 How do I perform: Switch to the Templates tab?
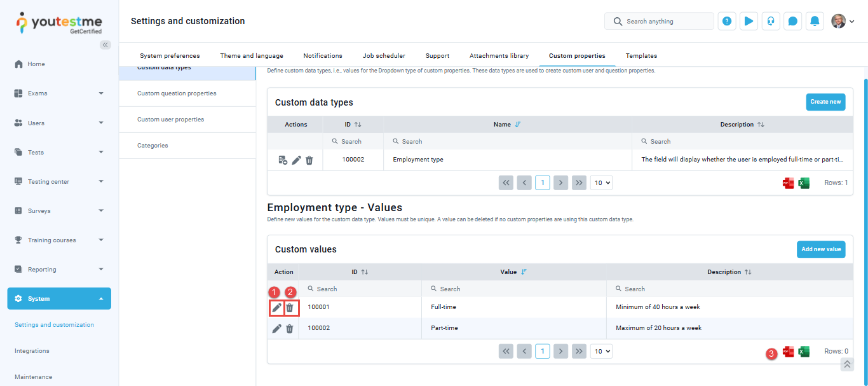[641, 56]
